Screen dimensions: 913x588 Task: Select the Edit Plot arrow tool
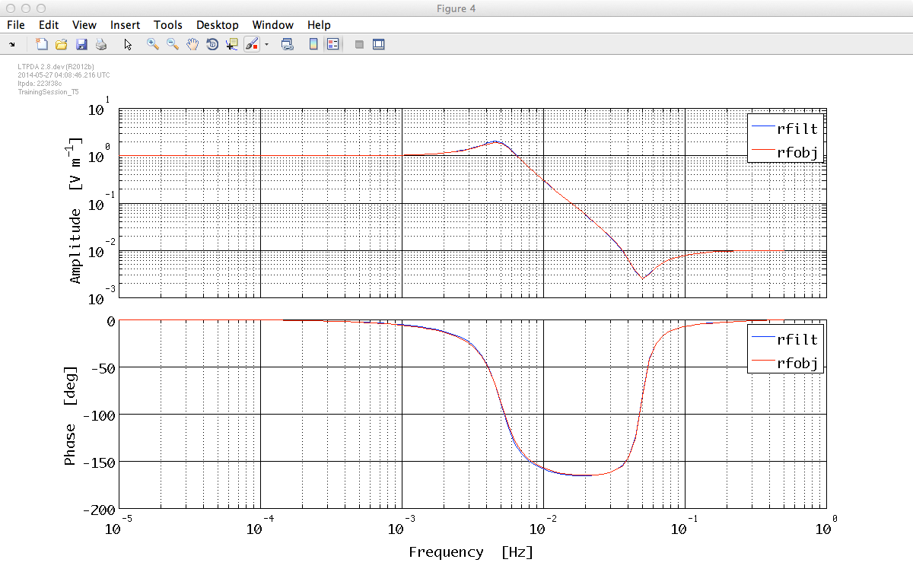128,44
